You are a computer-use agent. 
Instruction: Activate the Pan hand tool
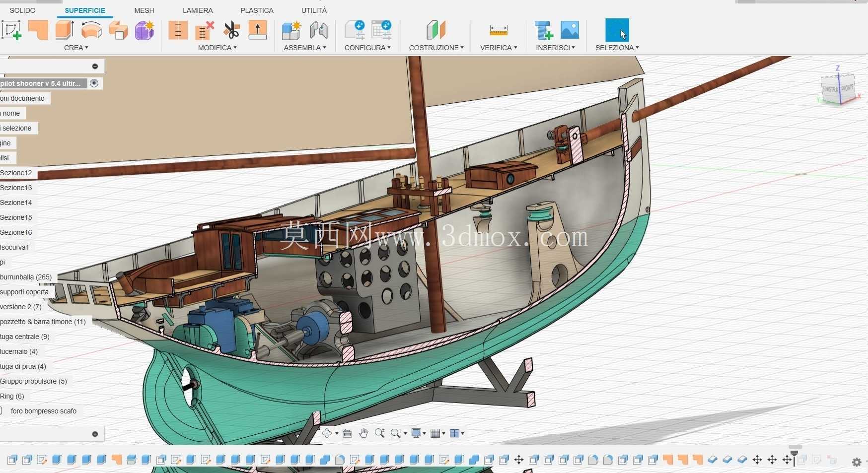[363, 433]
